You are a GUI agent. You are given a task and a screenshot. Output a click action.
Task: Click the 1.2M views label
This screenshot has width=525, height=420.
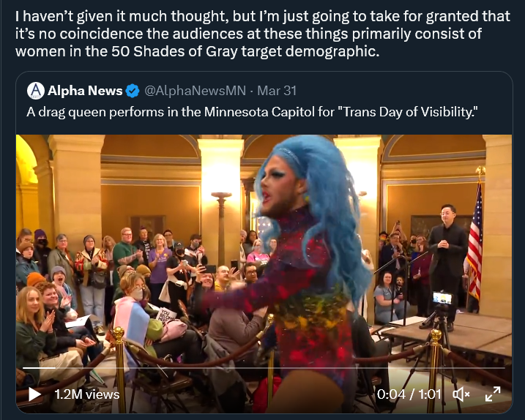(87, 394)
